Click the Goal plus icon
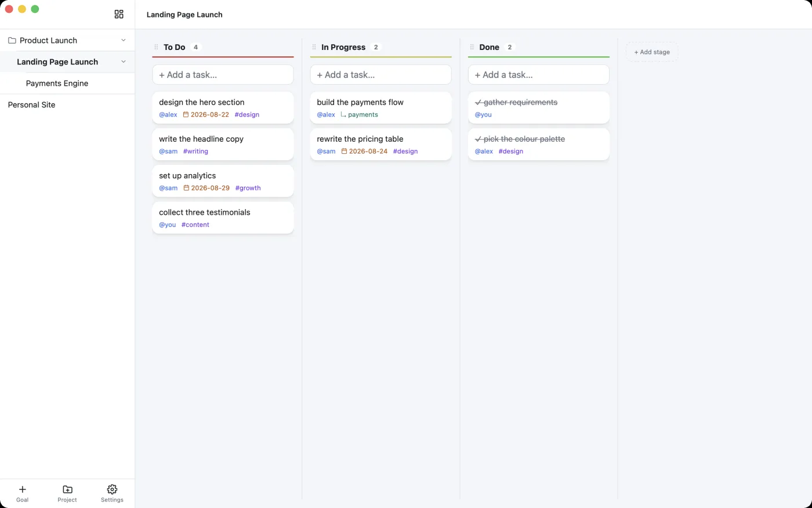 [22, 489]
